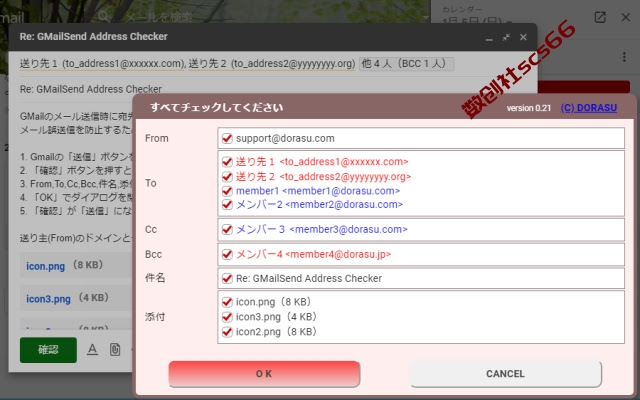Toggle the icon3.png attachment checkbox in dialog

pyautogui.click(x=227, y=317)
